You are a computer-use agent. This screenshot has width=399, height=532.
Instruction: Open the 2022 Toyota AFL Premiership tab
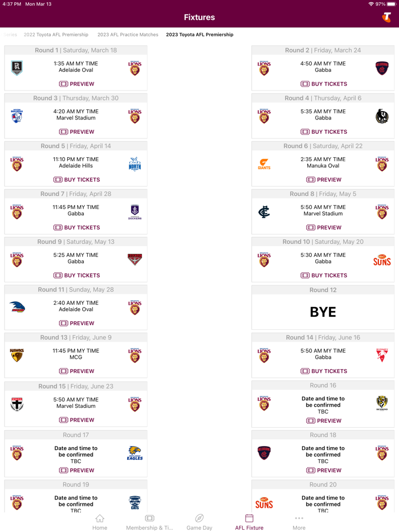(x=56, y=34)
